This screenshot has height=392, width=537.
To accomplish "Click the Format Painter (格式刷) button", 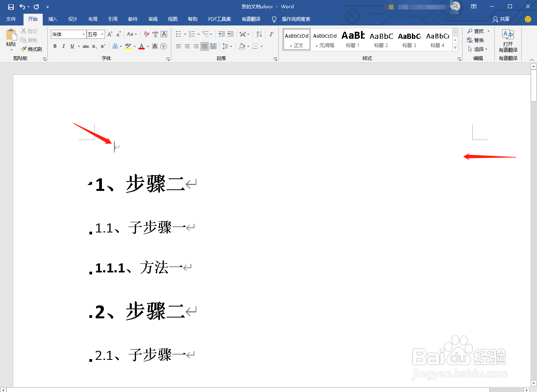I will point(31,49).
